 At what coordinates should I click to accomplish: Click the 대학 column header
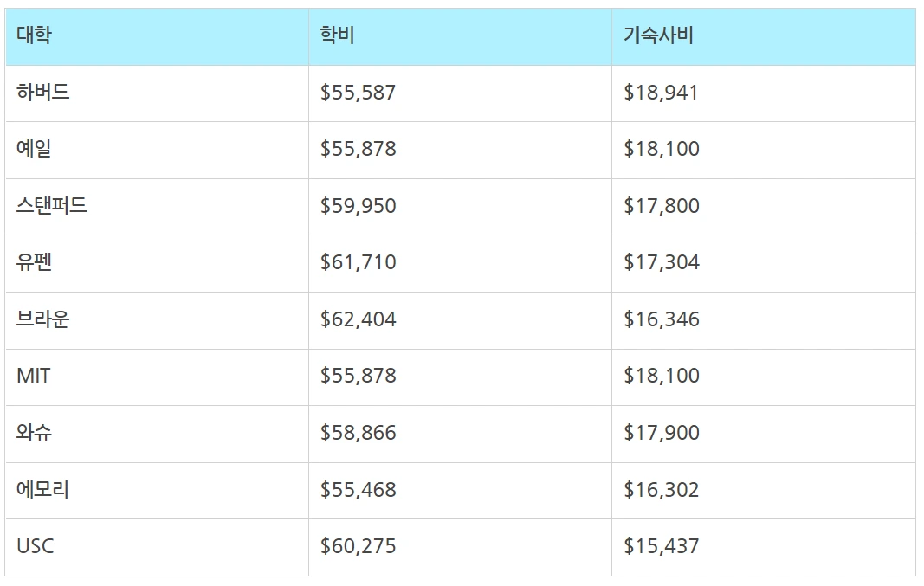click(34, 35)
